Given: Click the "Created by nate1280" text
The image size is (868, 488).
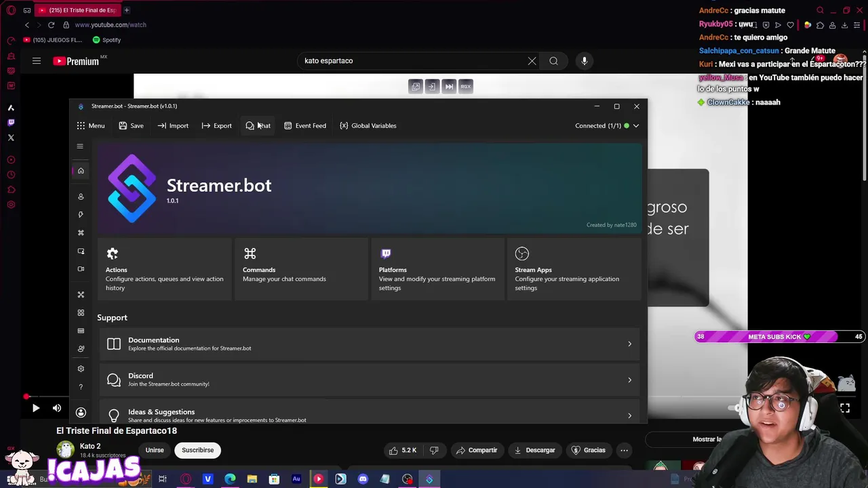Looking at the screenshot, I should click(612, 225).
